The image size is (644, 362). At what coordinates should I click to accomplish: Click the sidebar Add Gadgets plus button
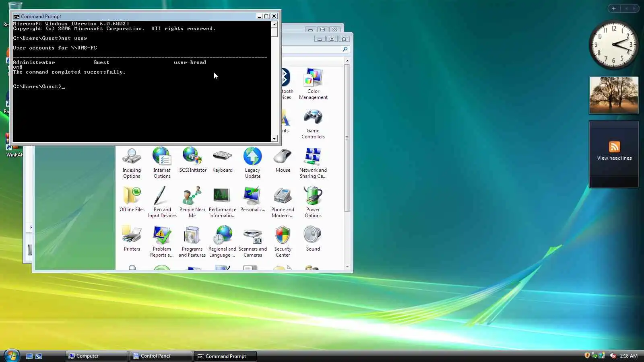point(614,8)
